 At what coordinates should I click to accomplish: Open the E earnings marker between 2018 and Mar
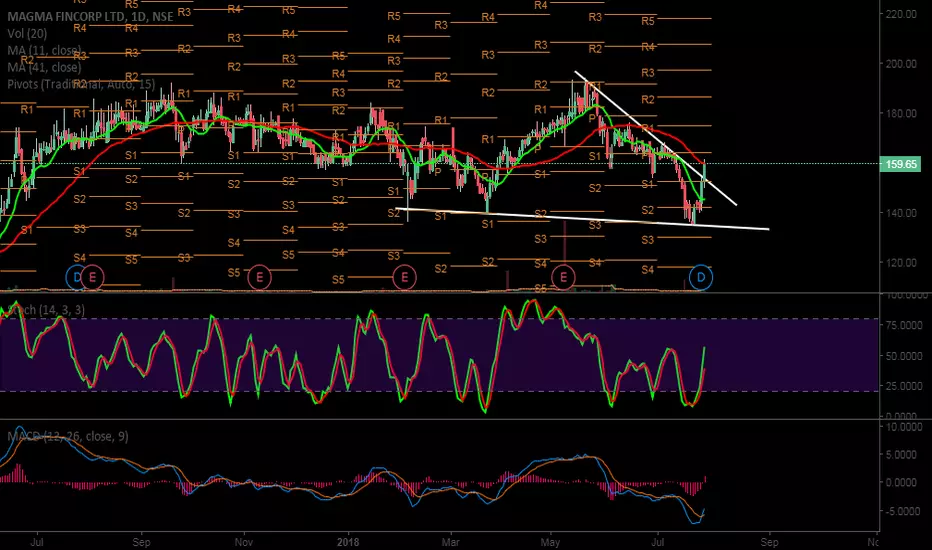point(405,277)
